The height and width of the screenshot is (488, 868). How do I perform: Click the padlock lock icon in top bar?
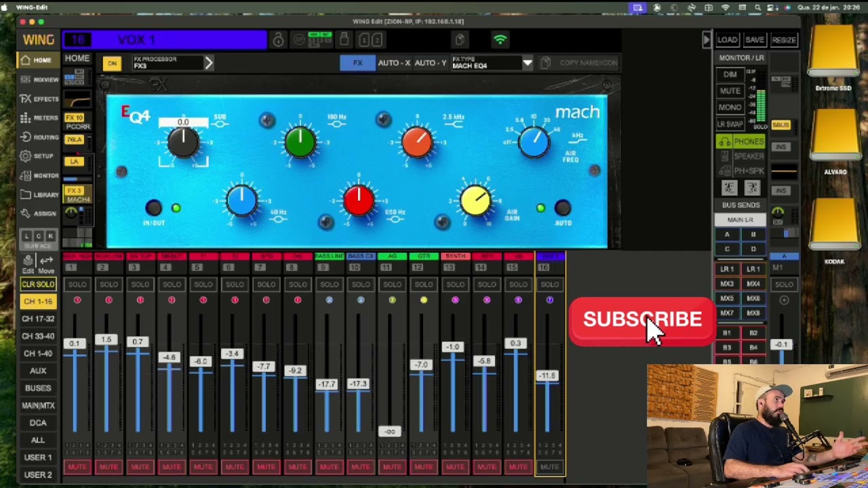(279, 40)
